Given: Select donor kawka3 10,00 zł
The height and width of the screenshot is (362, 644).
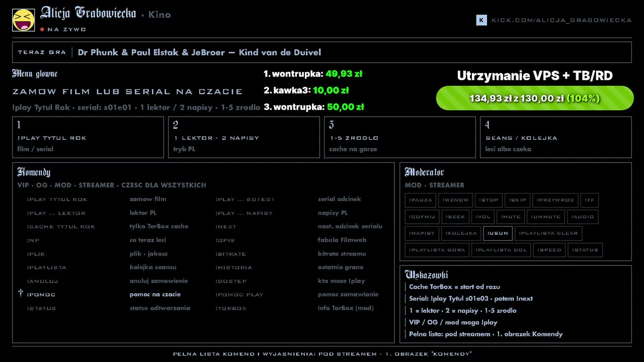Looking at the screenshot, I should (x=306, y=90).
